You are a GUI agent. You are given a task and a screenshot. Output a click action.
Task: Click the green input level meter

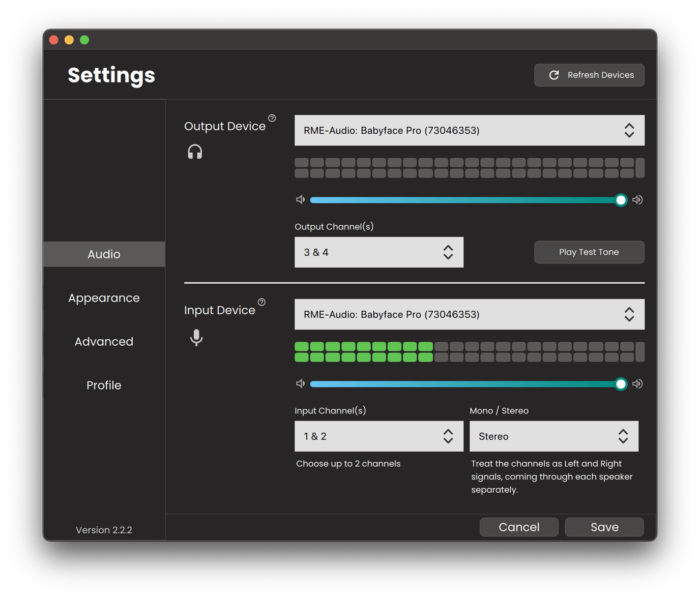(x=364, y=351)
